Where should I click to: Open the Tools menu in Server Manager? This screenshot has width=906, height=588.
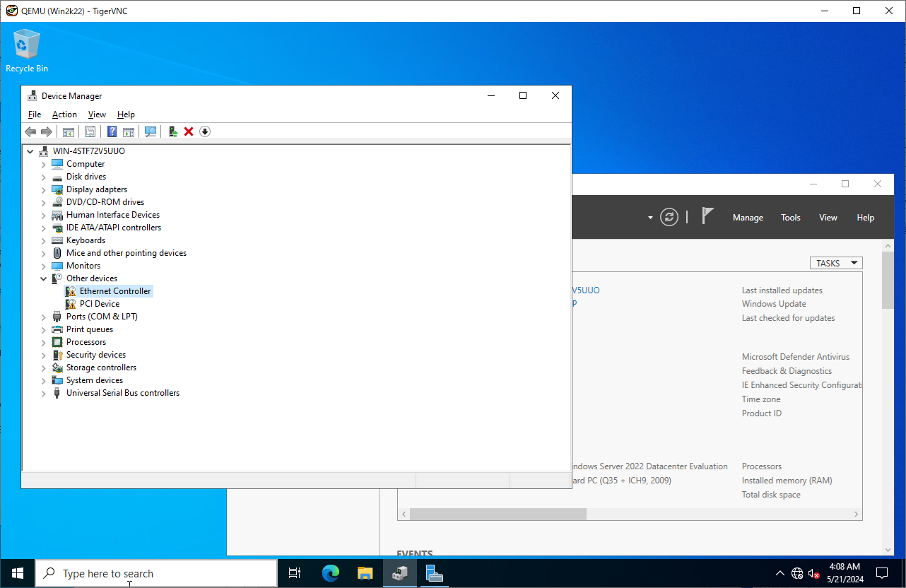point(790,218)
